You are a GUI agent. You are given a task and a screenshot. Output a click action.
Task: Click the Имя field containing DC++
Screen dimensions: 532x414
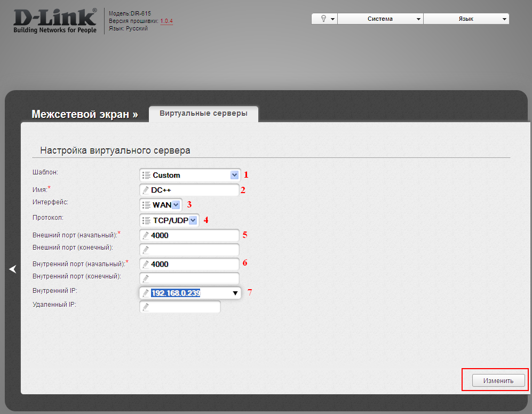(189, 190)
